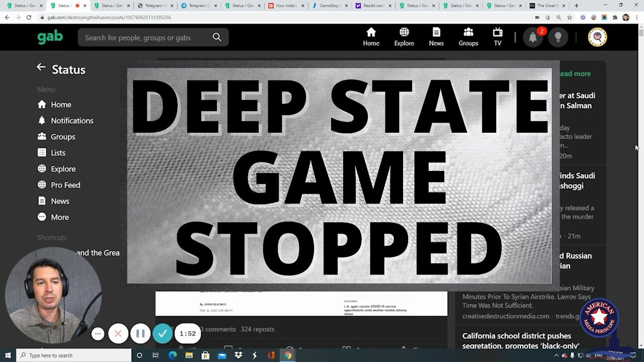Viewport: 644px width, 362px height.
Task: Open Home from the top navigation
Action: [x=371, y=37]
